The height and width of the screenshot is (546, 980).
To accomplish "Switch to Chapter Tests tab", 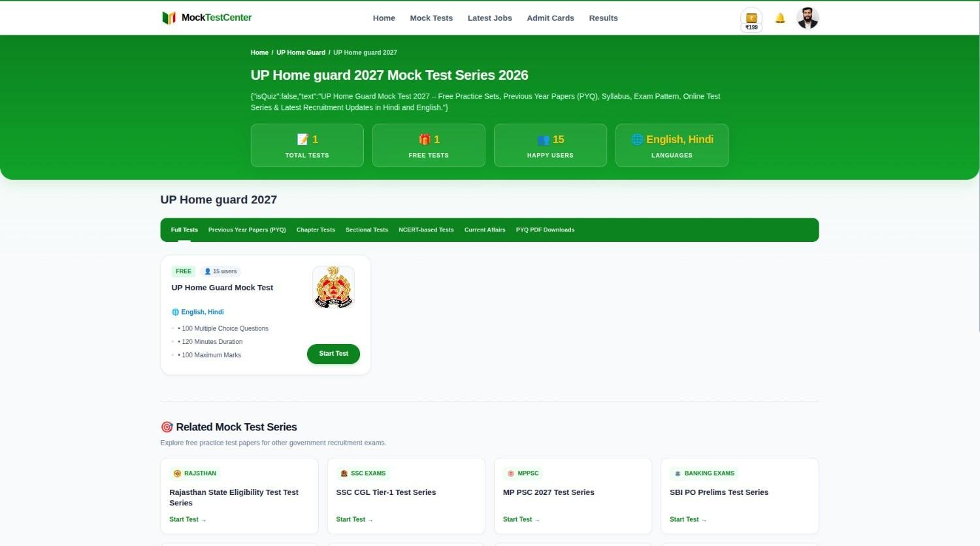I will [x=316, y=230].
